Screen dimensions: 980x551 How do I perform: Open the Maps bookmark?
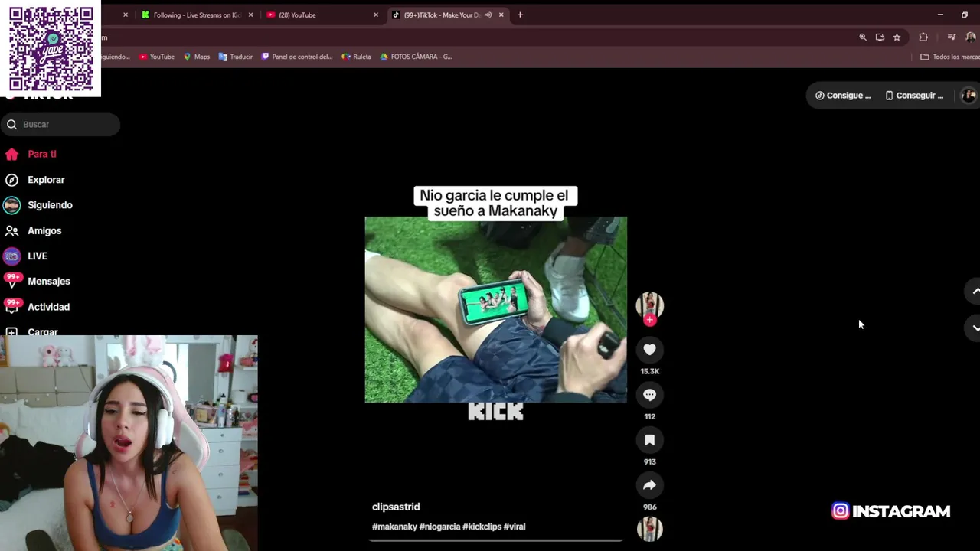point(197,57)
